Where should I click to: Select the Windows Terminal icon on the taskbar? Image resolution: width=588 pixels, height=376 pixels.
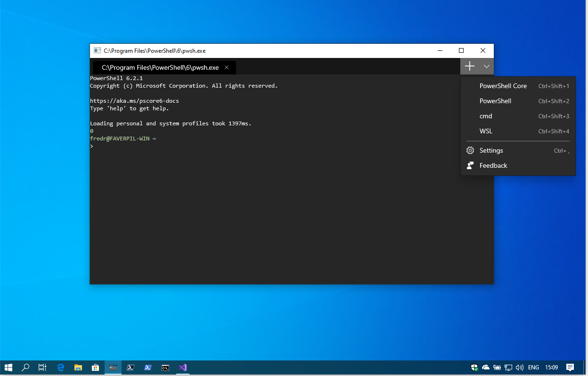pos(113,367)
